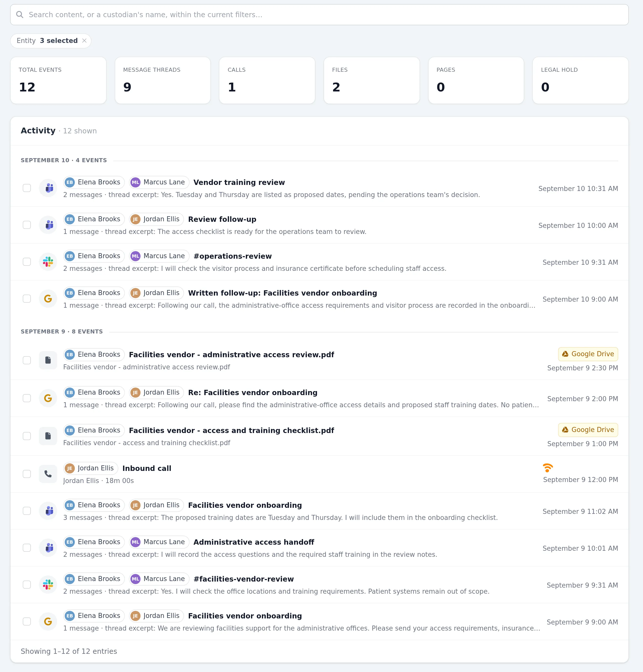Focus the content search field
The width and height of the screenshot is (643, 672).
coord(319,15)
